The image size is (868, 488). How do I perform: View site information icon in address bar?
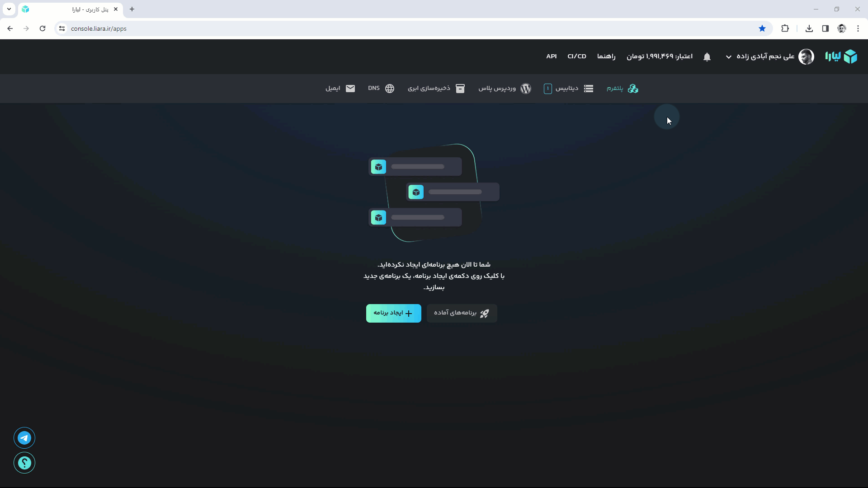pyautogui.click(x=62, y=28)
